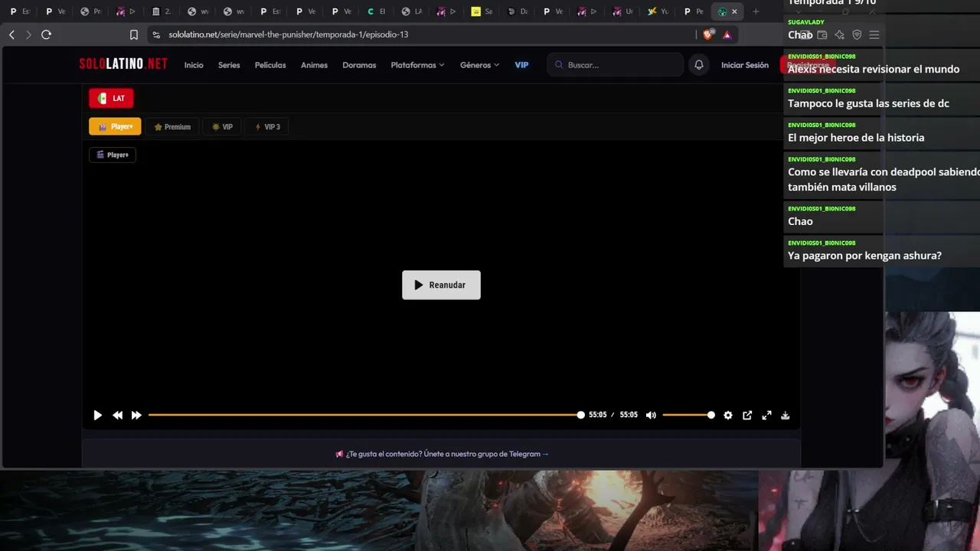Open the Telegram group invitation link
Image resolution: width=980 pixels, height=551 pixels.
(x=442, y=454)
